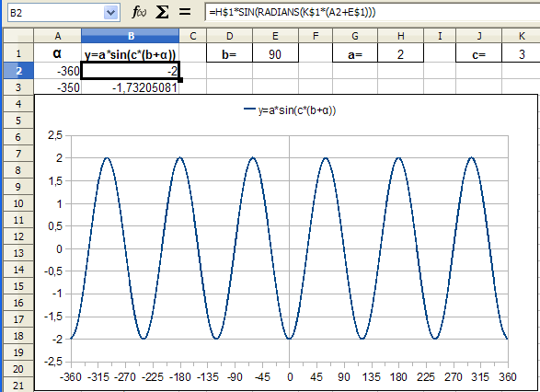
Task: Select row 15 header
Action: 18,286
